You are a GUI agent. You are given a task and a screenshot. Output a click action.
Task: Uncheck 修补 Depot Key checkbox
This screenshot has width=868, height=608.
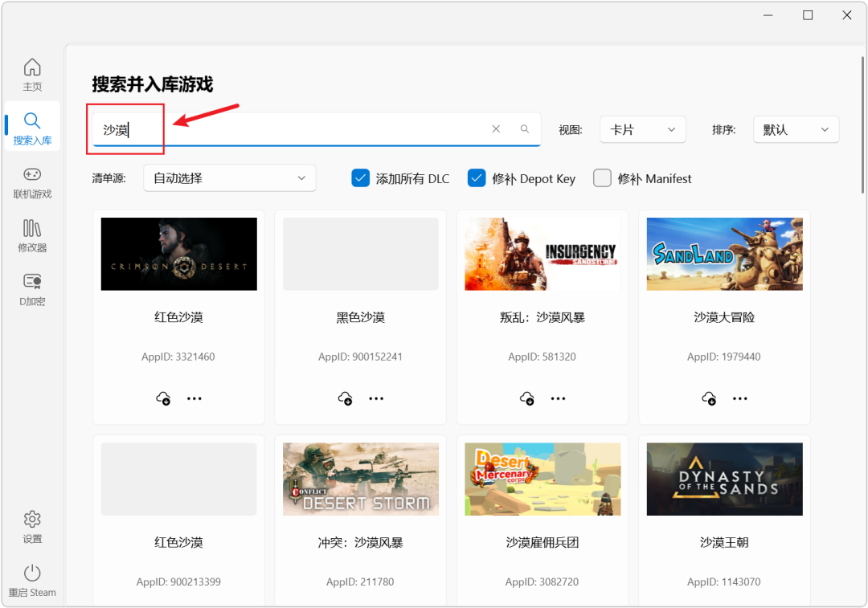(477, 178)
